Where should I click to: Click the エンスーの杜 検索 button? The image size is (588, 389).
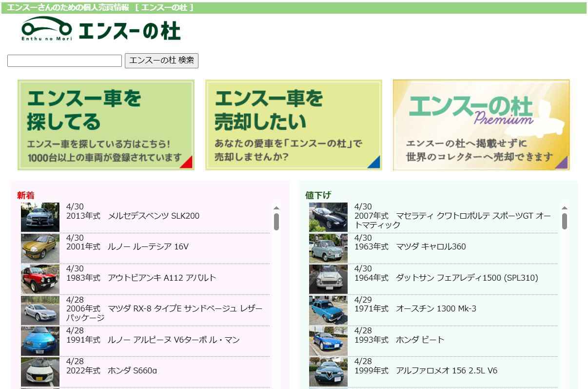(x=161, y=61)
